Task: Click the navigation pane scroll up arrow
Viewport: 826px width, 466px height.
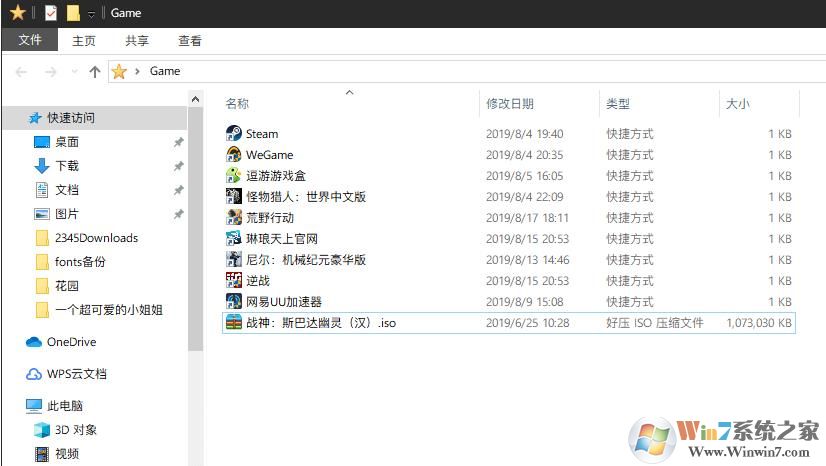Action: 195,99
